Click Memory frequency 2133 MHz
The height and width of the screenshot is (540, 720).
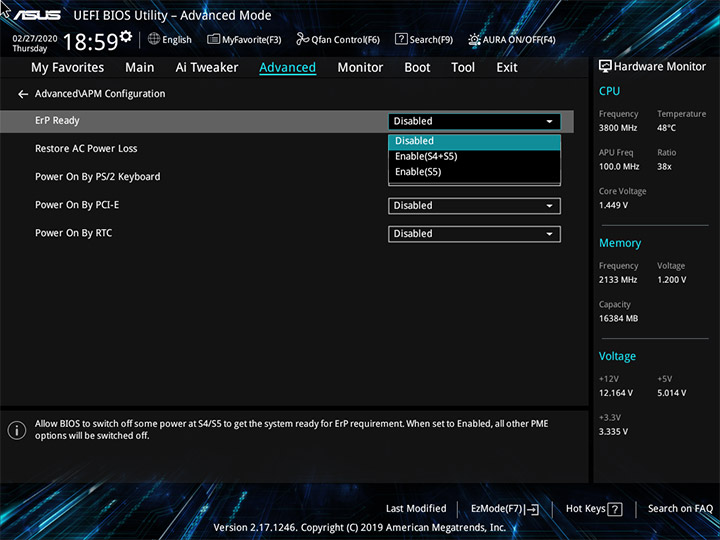618,280
